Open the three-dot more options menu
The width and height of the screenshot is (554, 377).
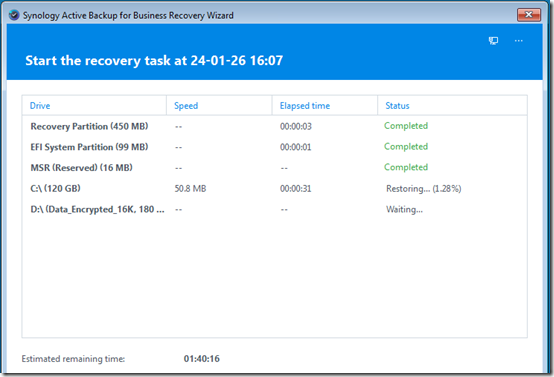(x=519, y=41)
